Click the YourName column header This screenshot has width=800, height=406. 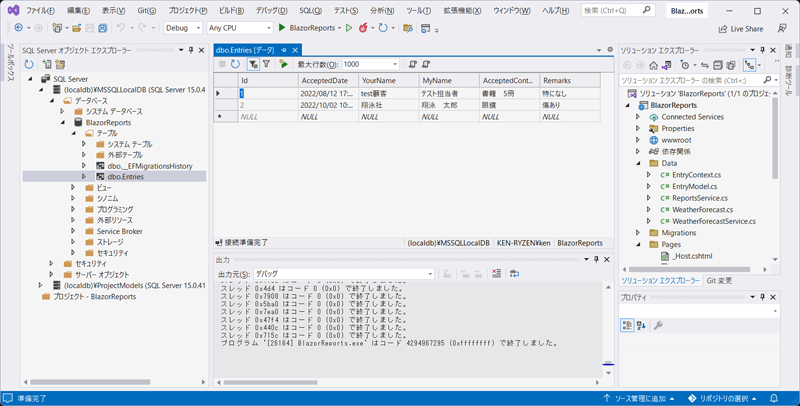pyautogui.click(x=389, y=81)
